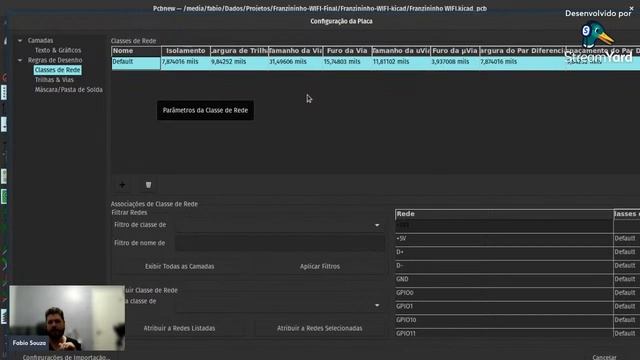This screenshot has width=640, height=360.
Task: Open Trilhas & Vias settings page
Action: click(x=54, y=80)
